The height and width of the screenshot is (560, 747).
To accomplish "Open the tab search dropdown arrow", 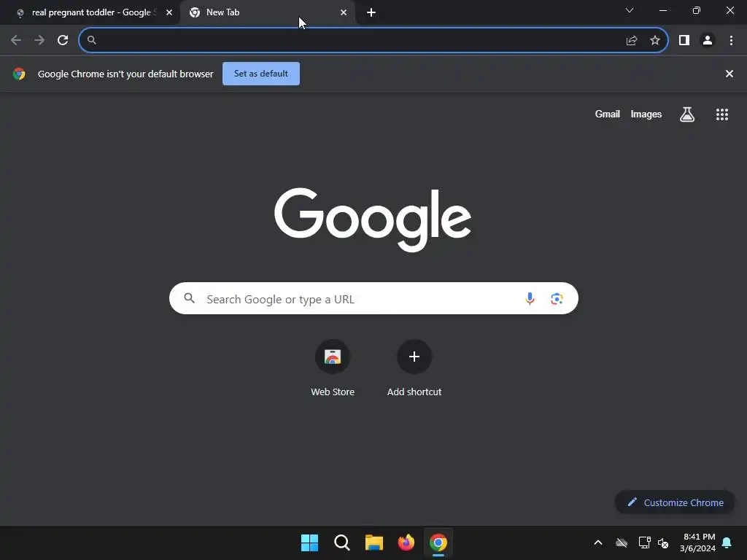I will 630,10.
